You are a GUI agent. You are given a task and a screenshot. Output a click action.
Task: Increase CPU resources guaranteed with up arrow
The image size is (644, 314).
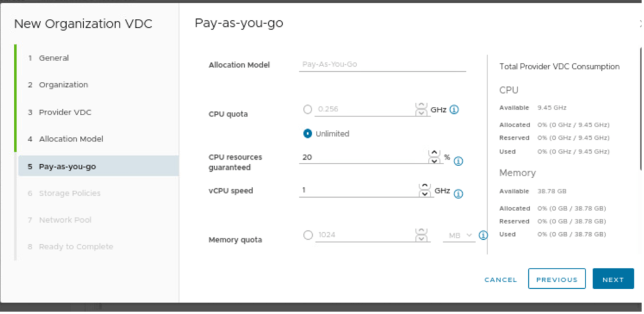tap(433, 153)
